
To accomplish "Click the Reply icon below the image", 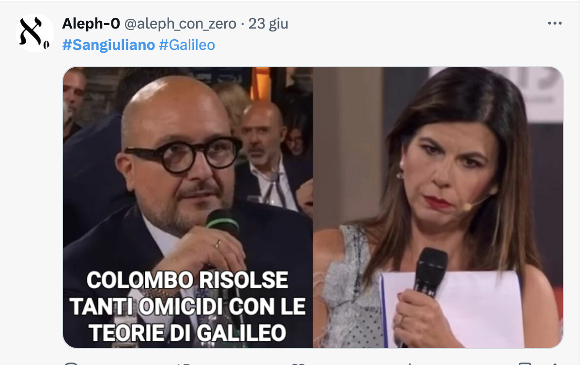I will coord(71,363).
